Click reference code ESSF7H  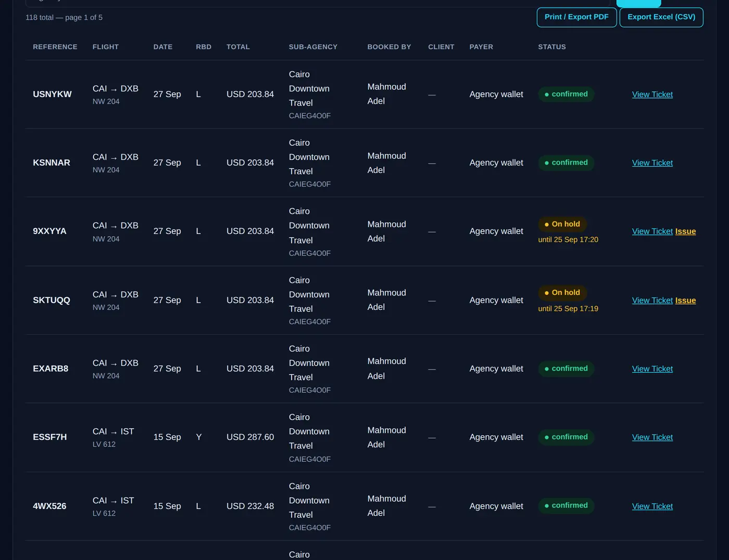coord(50,437)
